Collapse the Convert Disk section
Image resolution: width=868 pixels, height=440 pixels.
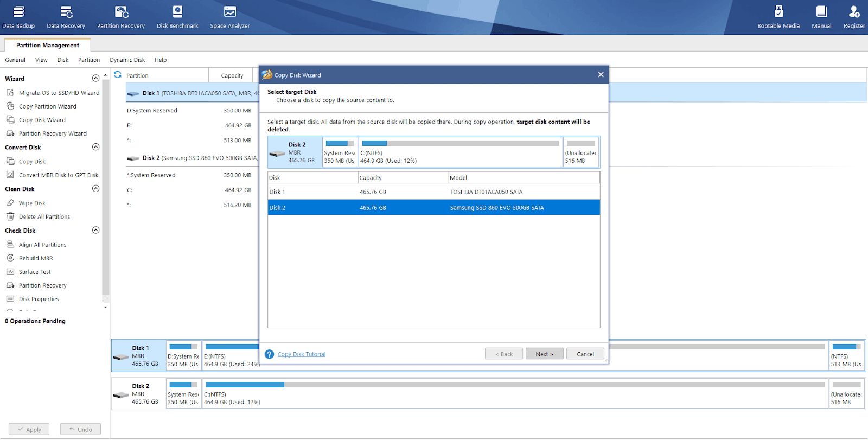[x=96, y=147]
